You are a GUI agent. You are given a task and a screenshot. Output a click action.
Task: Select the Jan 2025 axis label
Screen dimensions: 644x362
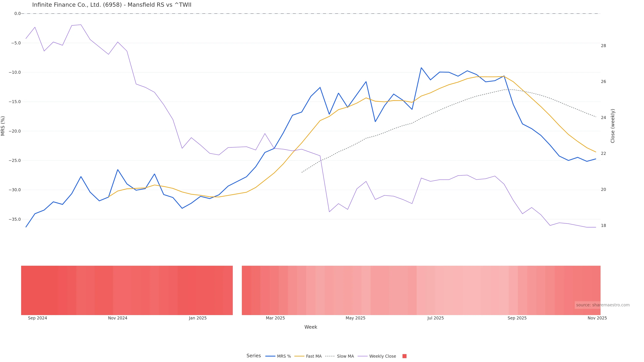(x=198, y=318)
